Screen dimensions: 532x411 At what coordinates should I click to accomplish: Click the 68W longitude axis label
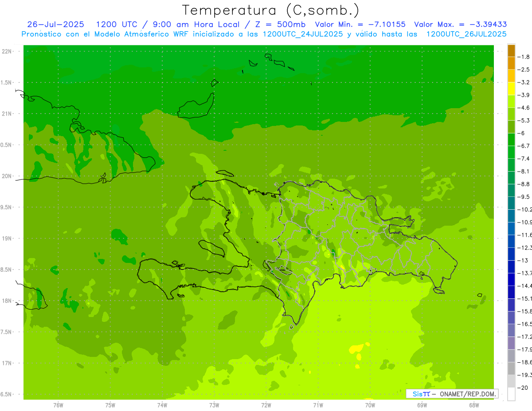click(474, 405)
